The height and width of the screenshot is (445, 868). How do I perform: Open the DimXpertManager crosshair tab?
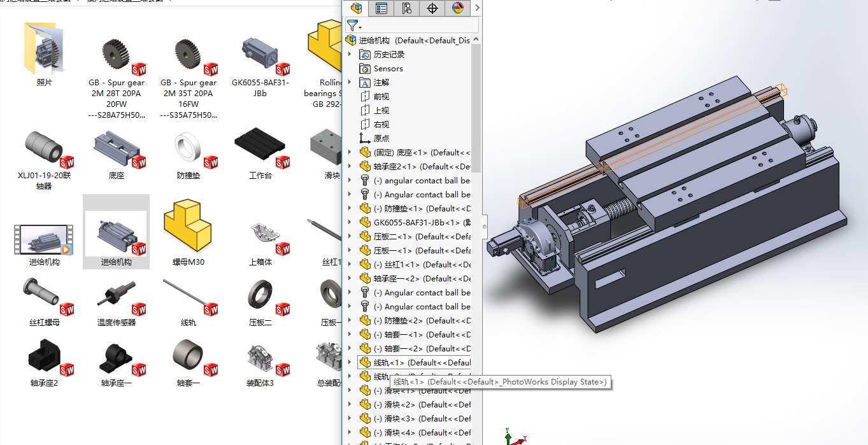click(432, 8)
